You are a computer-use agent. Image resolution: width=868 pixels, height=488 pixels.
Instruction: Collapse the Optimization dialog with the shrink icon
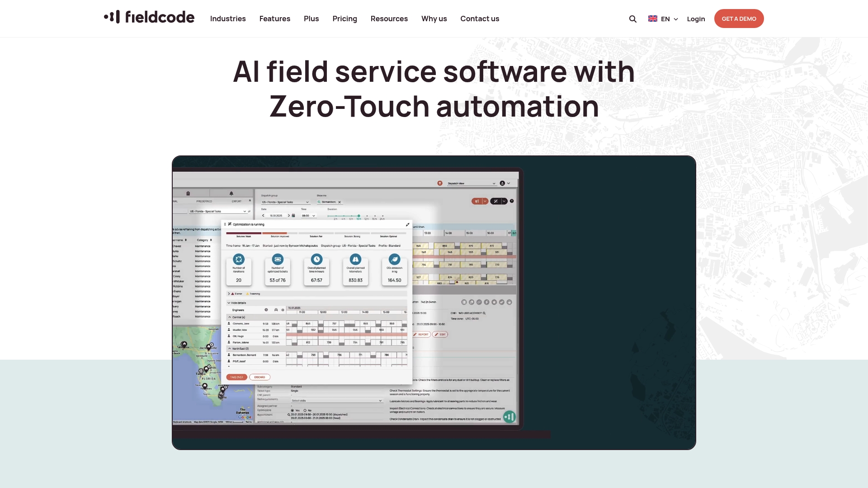pyautogui.click(x=407, y=225)
